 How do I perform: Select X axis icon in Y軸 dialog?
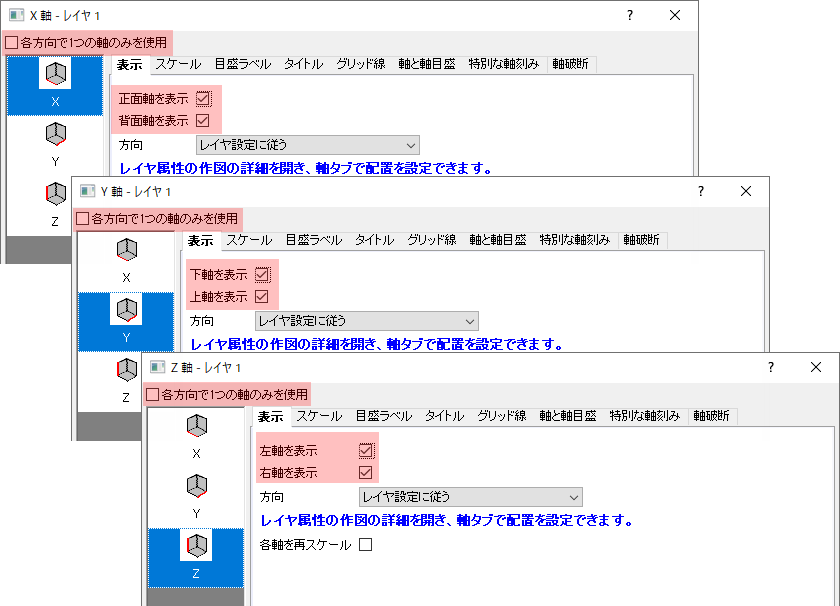pyautogui.click(x=126, y=250)
